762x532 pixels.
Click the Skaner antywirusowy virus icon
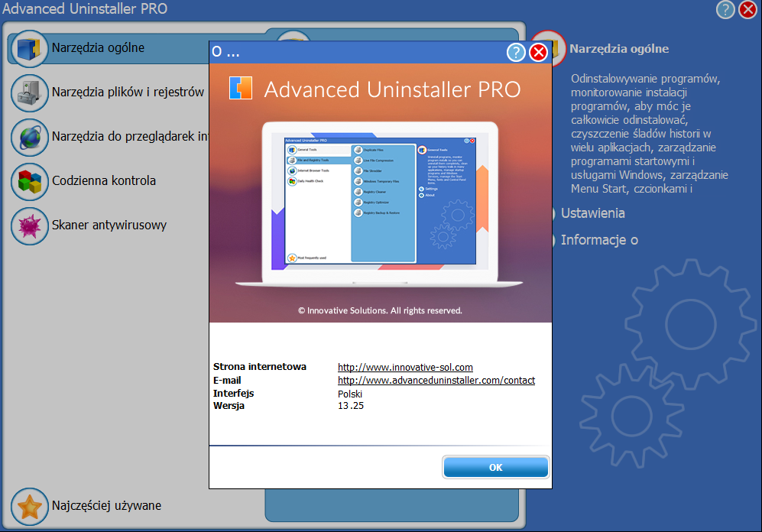[x=29, y=226]
